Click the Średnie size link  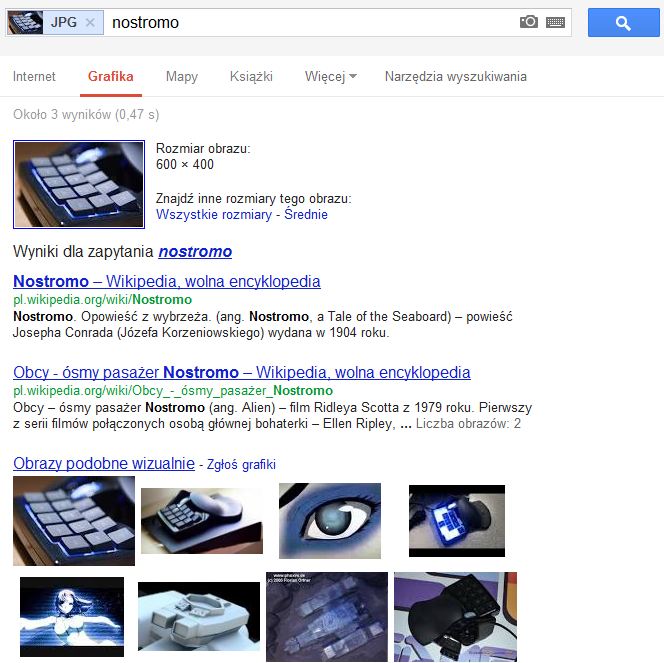pos(306,214)
